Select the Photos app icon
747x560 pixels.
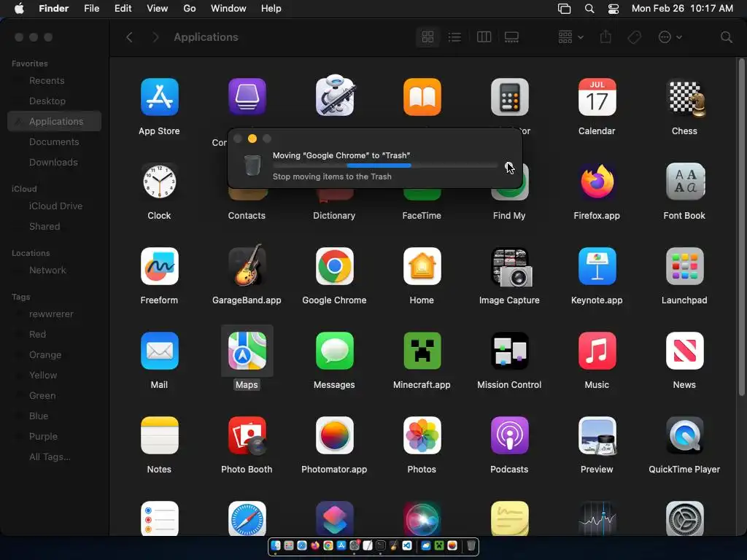click(422, 435)
